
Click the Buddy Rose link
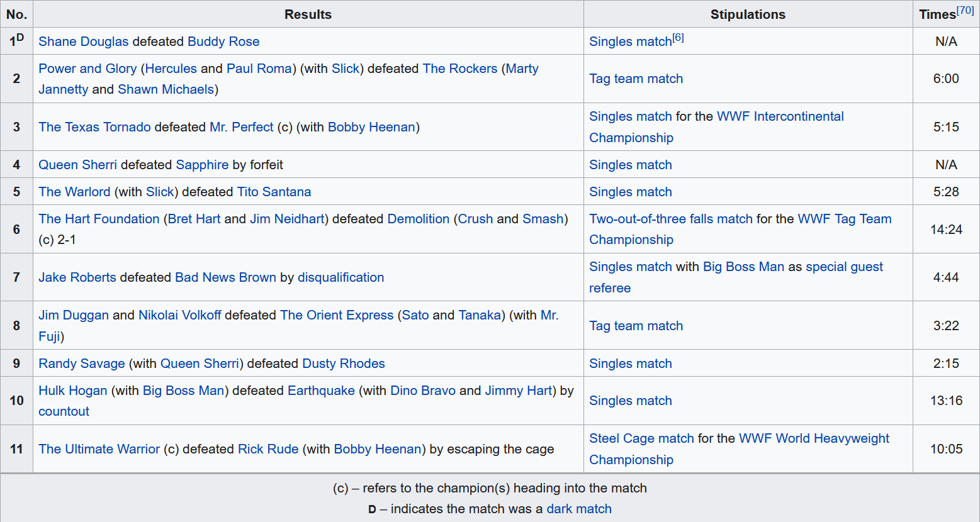223,42
